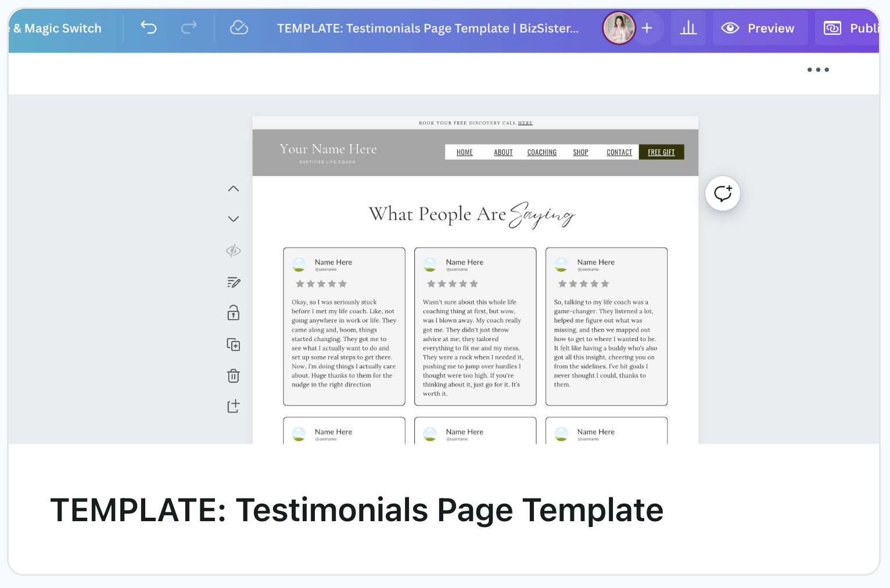This screenshot has width=890, height=588.
Task: Open the three-dot more options menu
Action: (818, 70)
